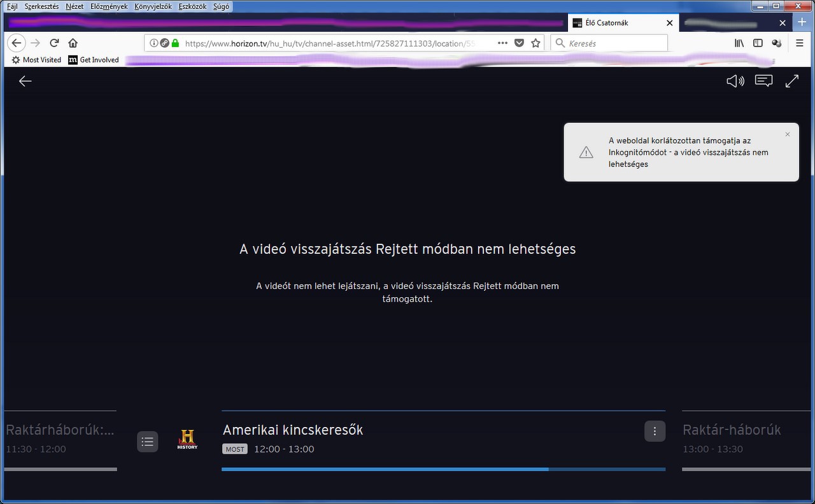The width and height of the screenshot is (815, 504).
Task: Bookmark this page with the star icon
Action: point(535,43)
